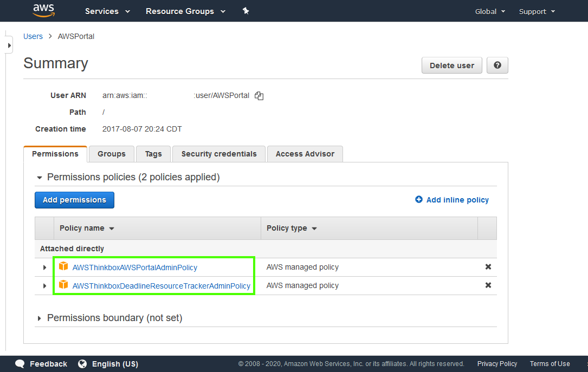Open the Global region dropdown

coord(490,11)
